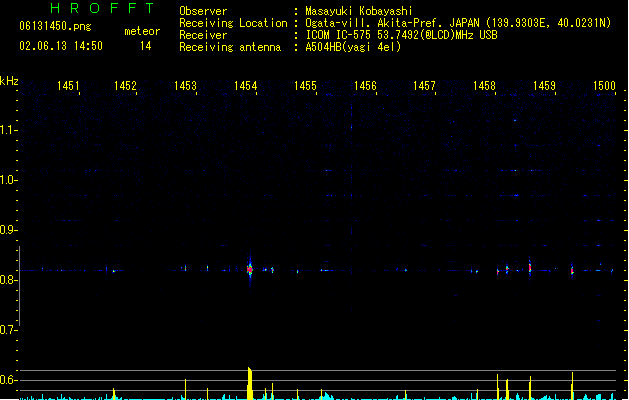Click the strong meteor echo near 1454
Viewport: 629px width, 400px height.
point(250,269)
